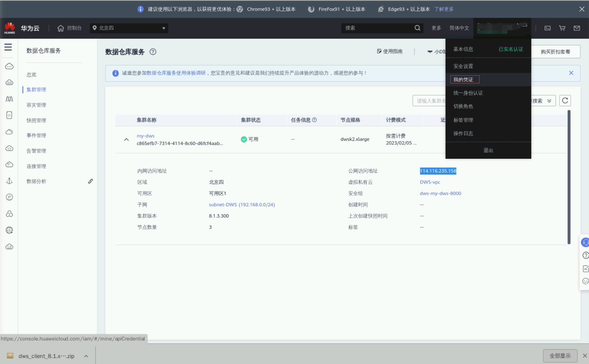Expand the advanced search dropdown arrow

coord(549,101)
